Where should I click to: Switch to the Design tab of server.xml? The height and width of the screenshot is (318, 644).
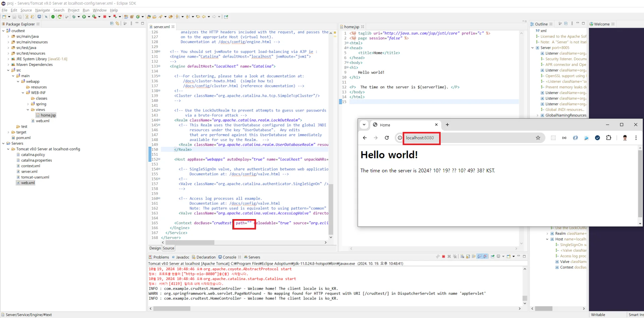[155, 248]
